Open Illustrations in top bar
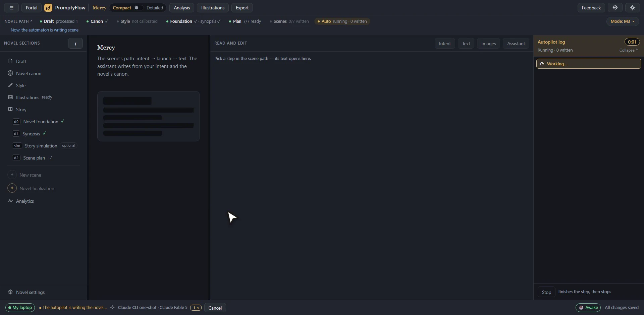The image size is (644, 315). pos(213,8)
